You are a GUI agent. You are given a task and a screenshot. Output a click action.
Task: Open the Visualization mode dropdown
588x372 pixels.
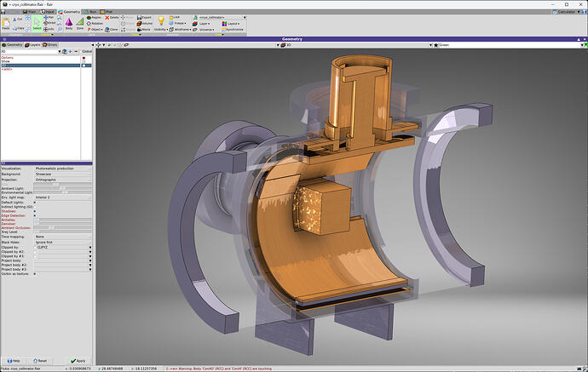(62, 169)
